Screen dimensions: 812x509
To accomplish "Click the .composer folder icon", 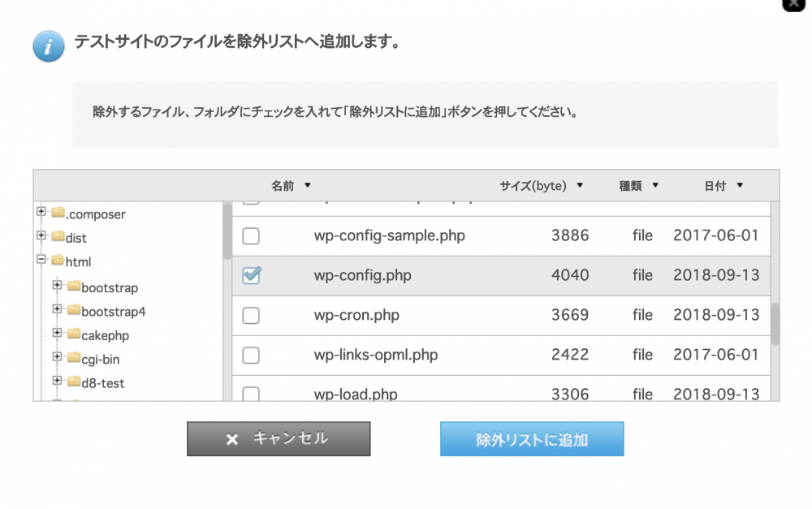I will point(58,214).
